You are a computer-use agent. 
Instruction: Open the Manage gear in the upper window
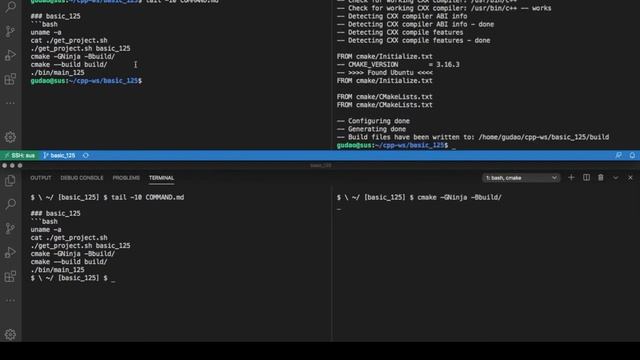(x=10, y=137)
